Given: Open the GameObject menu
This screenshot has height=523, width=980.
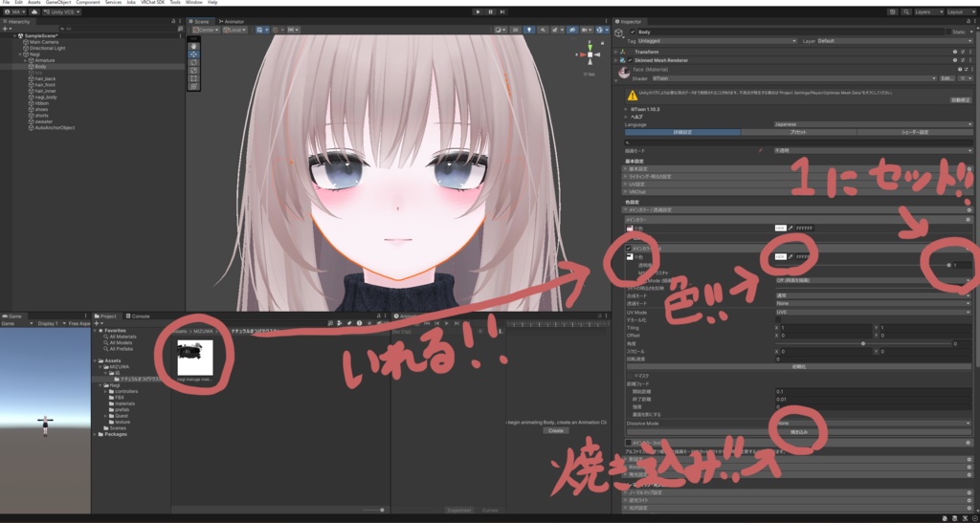Looking at the screenshot, I should click(x=56, y=3).
